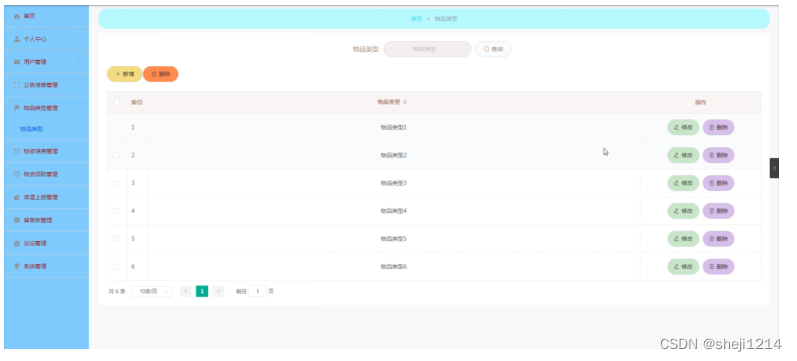Screen dimensions: 797x361
Task: Go to next page with right arrow
Action: pos(218,291)
